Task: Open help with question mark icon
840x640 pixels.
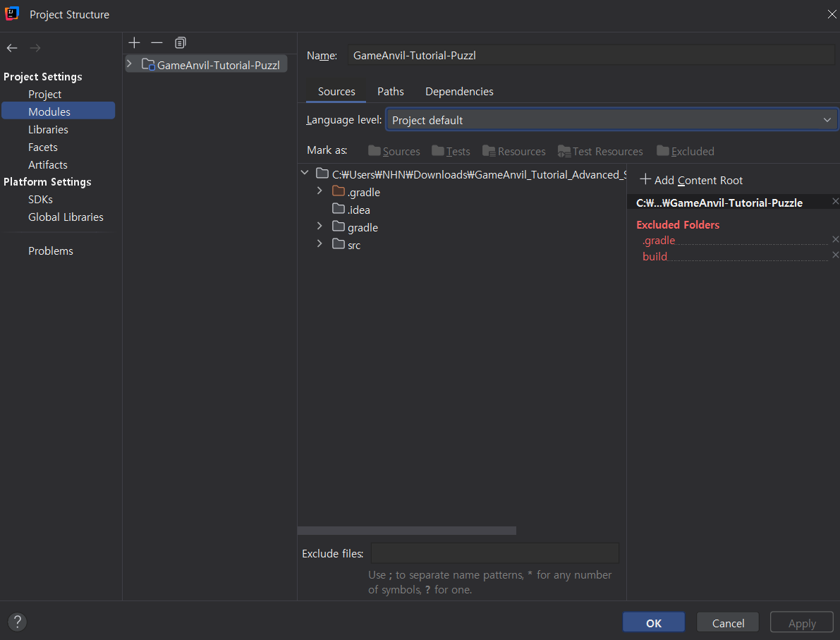Action: click(x=18, y=622)
